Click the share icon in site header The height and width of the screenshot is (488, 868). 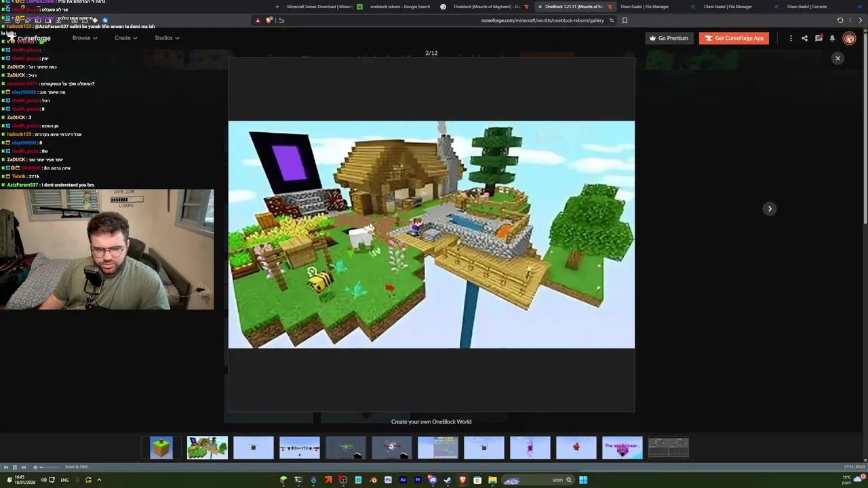pyautogui.click(x=804, y=38)
